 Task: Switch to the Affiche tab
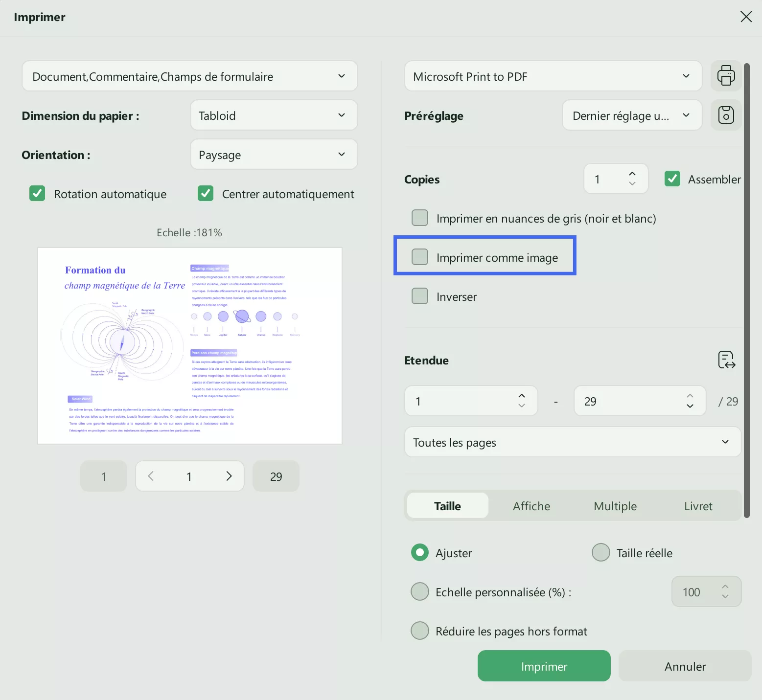click(531, 506)
